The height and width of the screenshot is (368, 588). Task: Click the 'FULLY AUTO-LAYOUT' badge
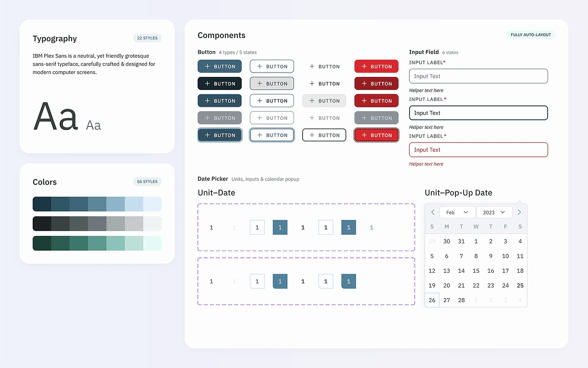531,35
